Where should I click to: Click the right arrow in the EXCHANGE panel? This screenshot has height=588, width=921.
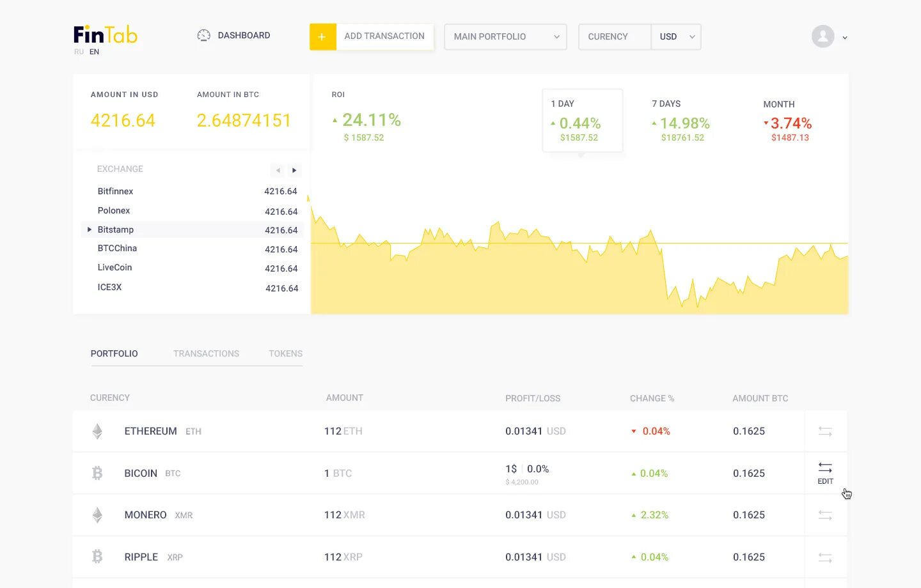point(294,170)
